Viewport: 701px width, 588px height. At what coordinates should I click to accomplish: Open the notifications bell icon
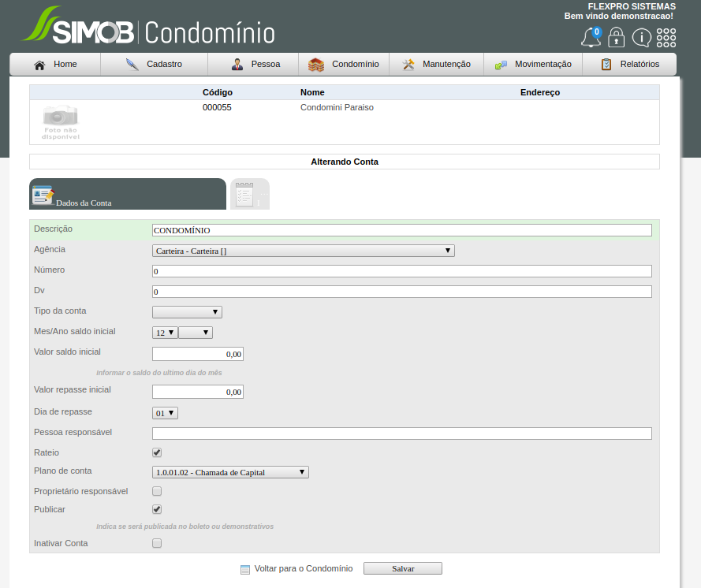(x=591, y=38)
